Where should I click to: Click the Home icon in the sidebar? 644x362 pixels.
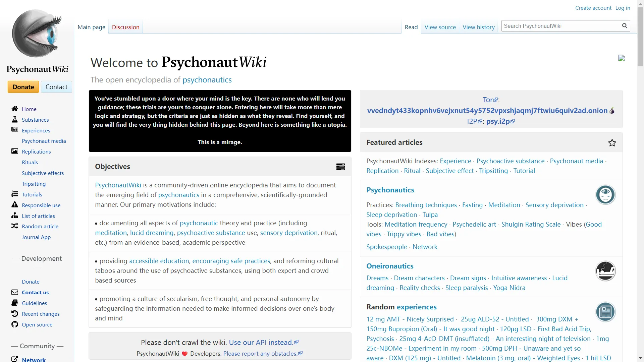[x=15, y=109]
